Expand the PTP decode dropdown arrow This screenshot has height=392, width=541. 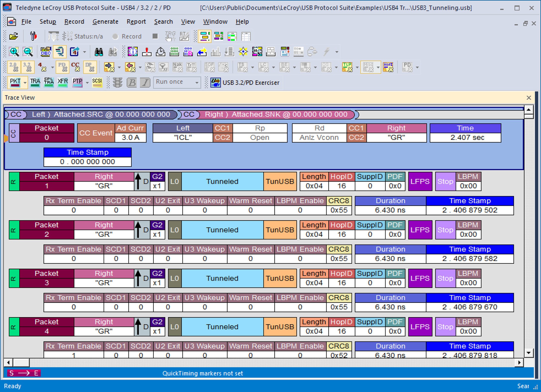[87, 83]
